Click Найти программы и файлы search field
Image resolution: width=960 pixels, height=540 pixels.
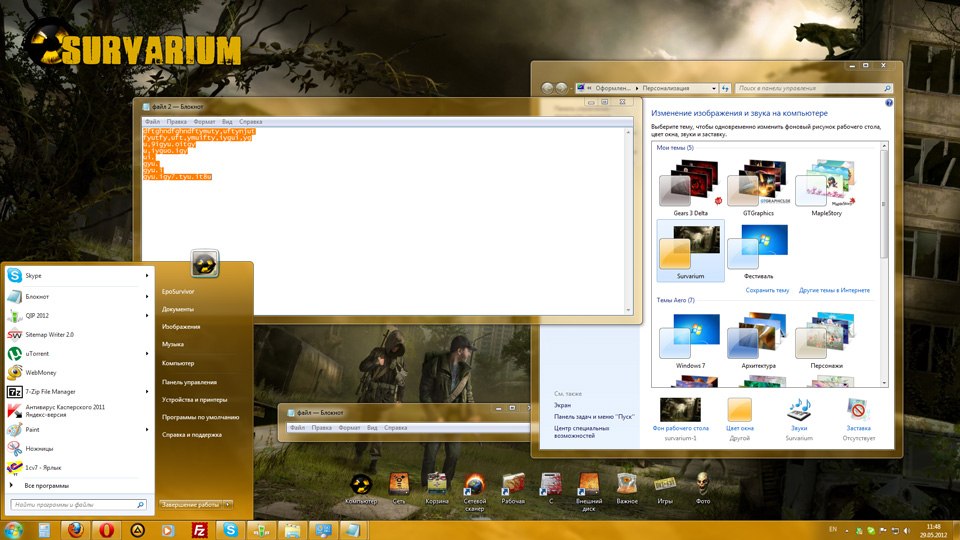78,504
